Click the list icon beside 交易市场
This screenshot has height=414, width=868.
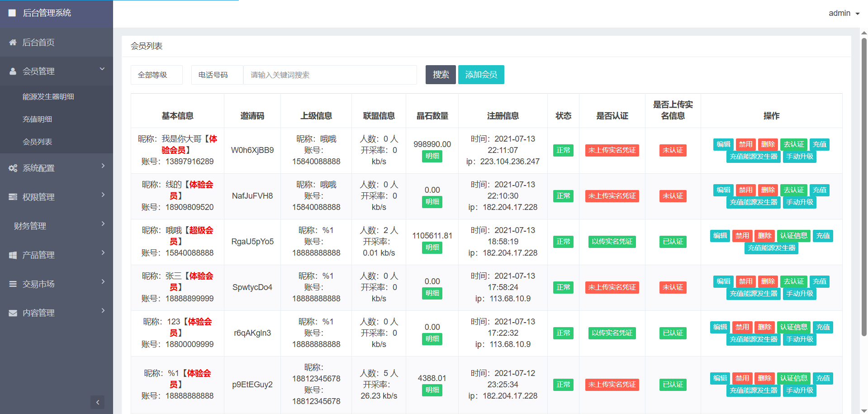tap(13, 284)
